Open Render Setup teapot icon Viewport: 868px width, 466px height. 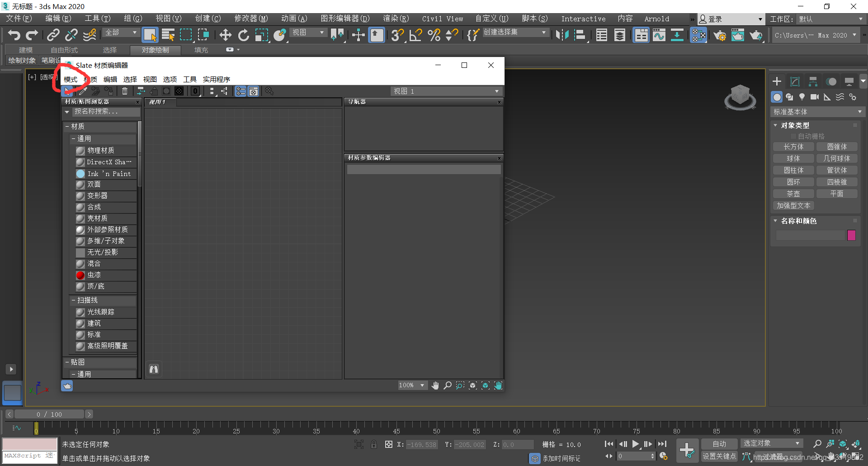click(x=720, y=35)
